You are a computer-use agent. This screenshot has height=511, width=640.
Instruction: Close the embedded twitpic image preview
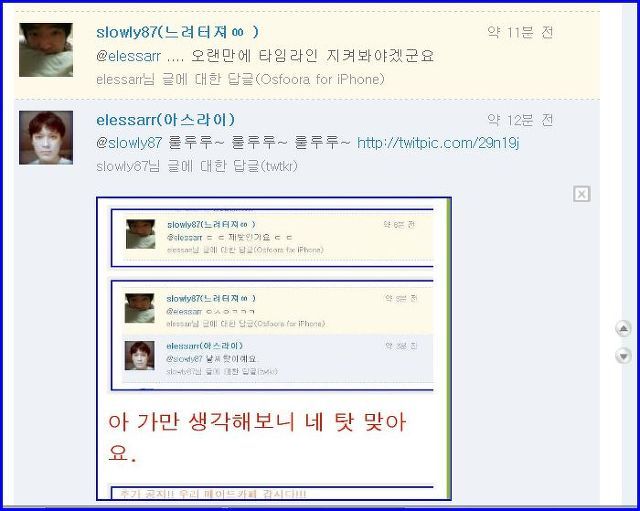point(582,194)
